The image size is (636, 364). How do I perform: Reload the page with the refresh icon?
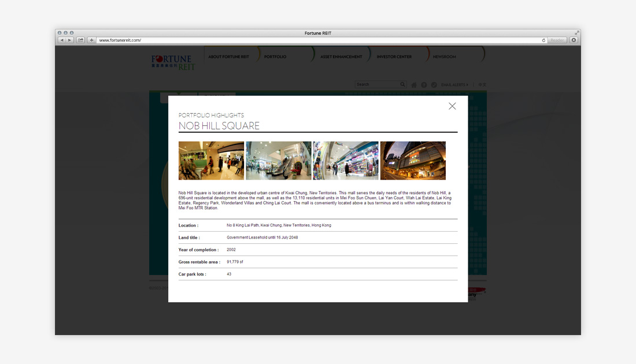pos(543,40)
